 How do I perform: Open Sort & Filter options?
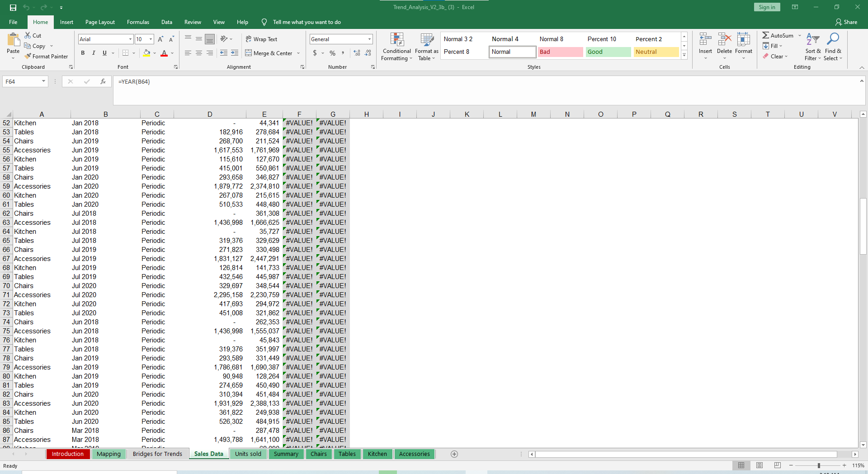[813, 47]
